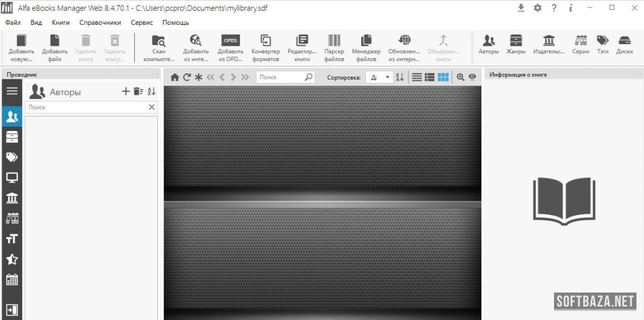
Task: Expand the Проводник panel options arrow
Action: [x=157, y=75]
